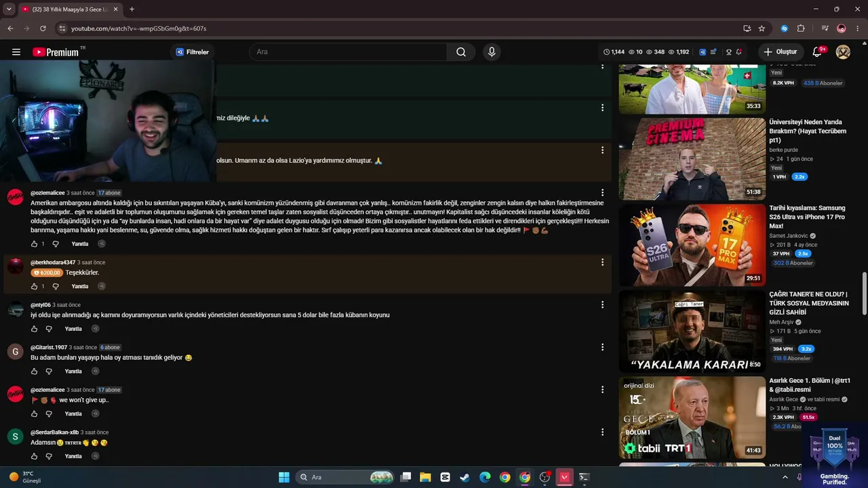The image size is (868, 488).
Task: Open options menu for @berkhodara4347 comment
Action: 602,262
